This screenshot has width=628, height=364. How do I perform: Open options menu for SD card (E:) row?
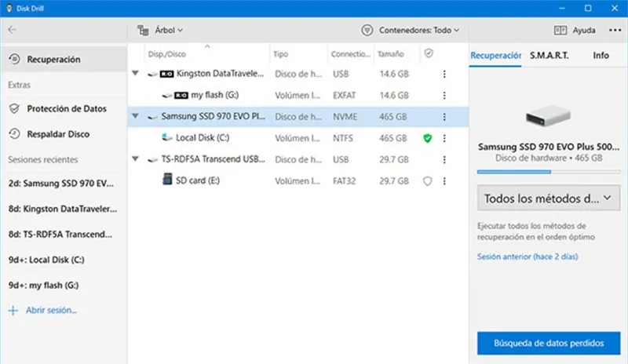tap(444, 181)
